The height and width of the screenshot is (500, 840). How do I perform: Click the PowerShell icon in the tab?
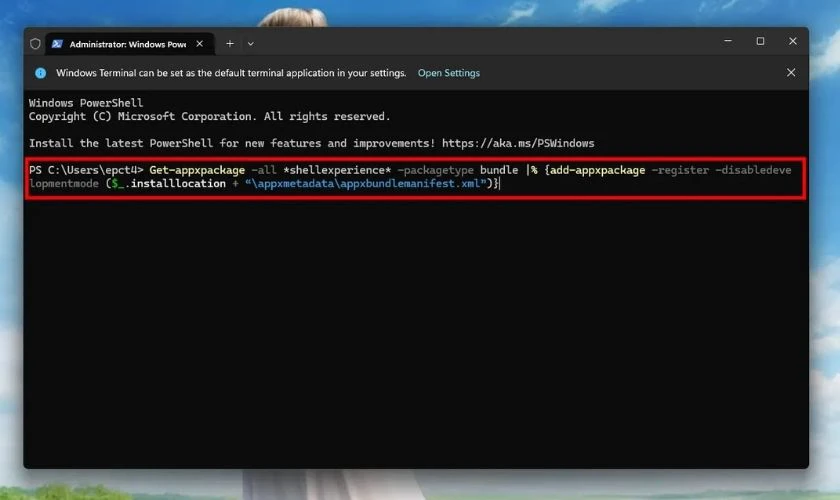point(57,44)
